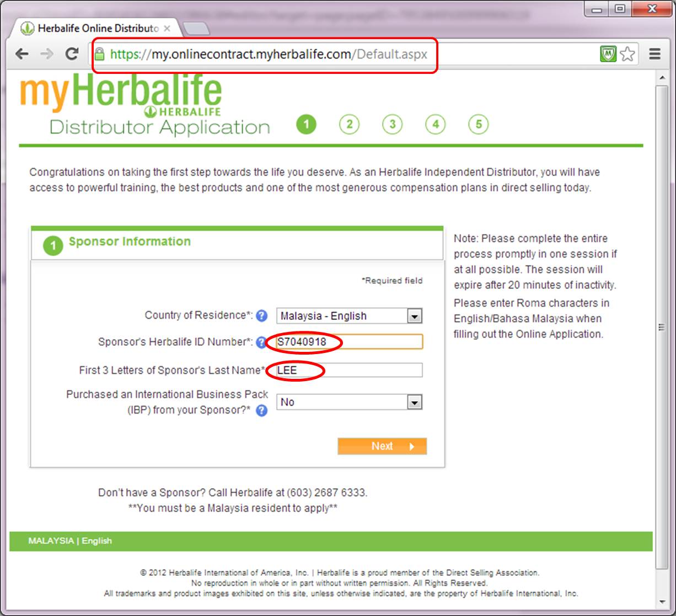Screen dimensions: 676x616
Task: Go to step 2 circle indicator
Action: [x=349, y=124]
